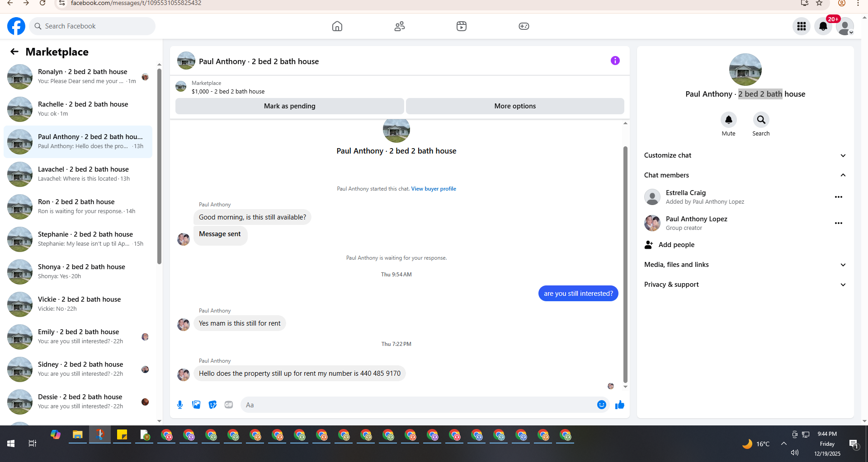
Task: Send a thumbs-up like
Action: (619, 405)
